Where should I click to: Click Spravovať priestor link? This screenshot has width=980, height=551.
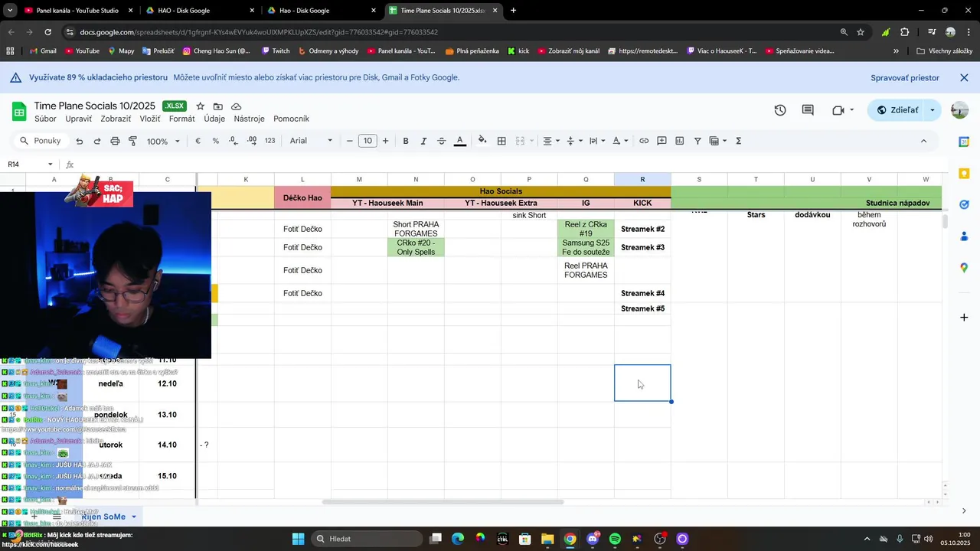pos(905,78)
